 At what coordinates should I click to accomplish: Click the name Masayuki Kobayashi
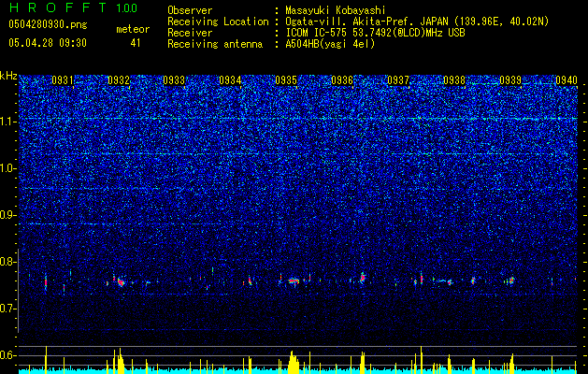tap(336, 10)
